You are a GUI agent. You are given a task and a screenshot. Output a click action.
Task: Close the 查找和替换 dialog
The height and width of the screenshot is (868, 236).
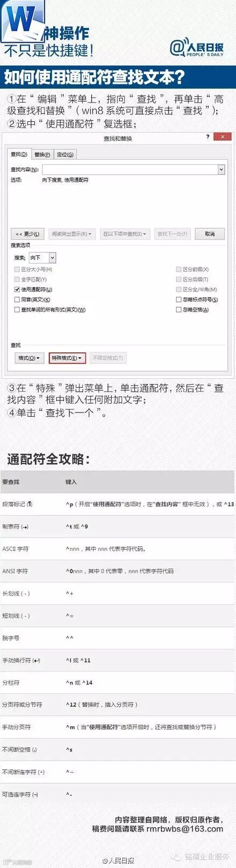click(223, 137)
